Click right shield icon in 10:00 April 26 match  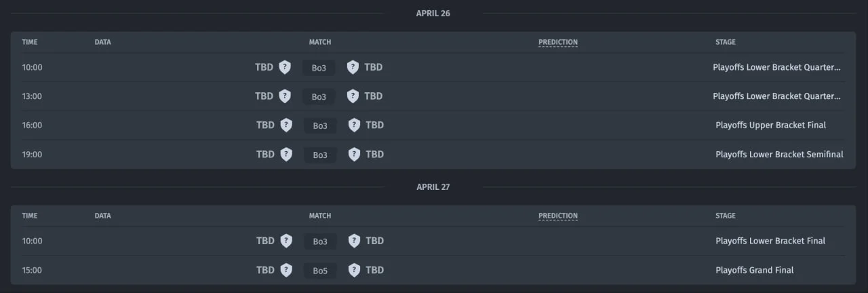pyautogui.click(x=353, y=67)
